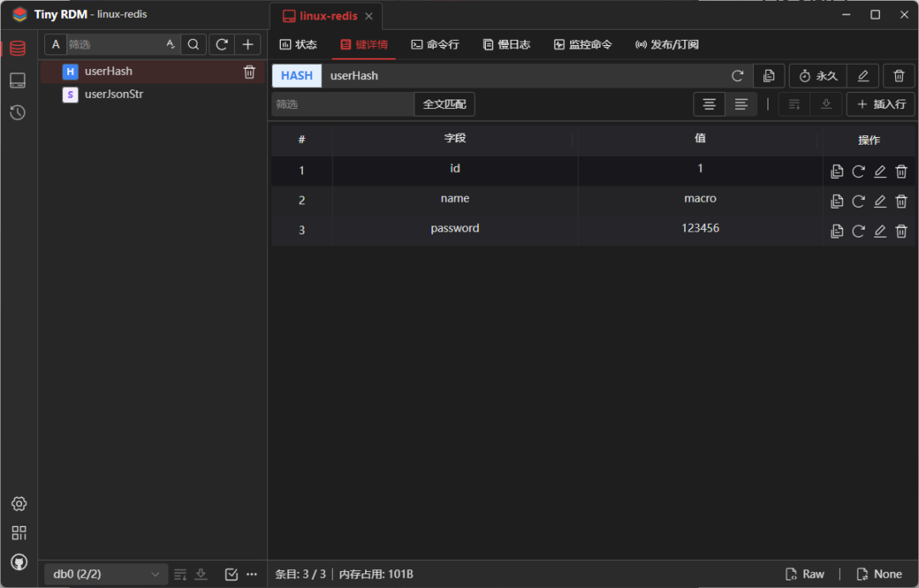Switch to compact row display mode

coord(741,104)
